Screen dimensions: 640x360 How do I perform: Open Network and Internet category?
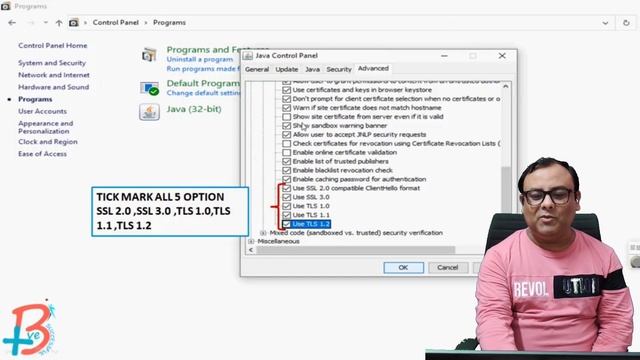pyautogui.click(x=54, y=75)
